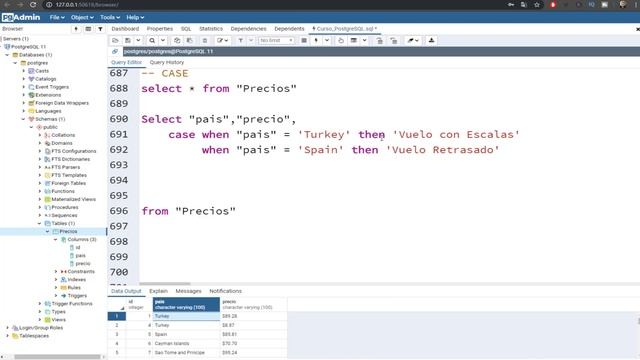
Task: Click the editor horizontal scrollbar
Action: [x=165, y=284]
